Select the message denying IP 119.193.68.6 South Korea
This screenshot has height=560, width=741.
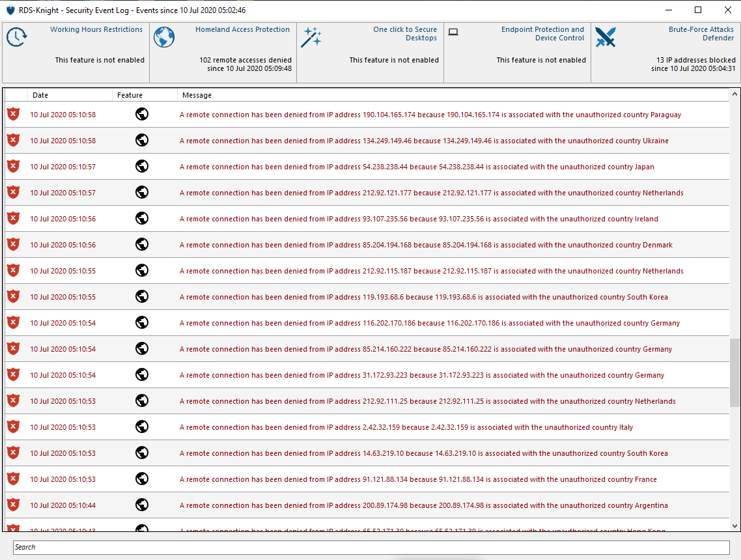pos(423,297)
